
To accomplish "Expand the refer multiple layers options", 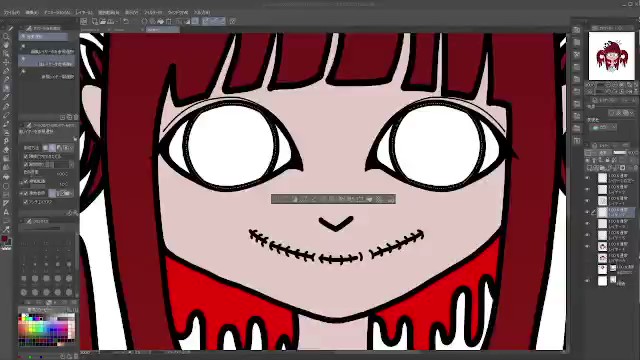I will pos(21,193).
